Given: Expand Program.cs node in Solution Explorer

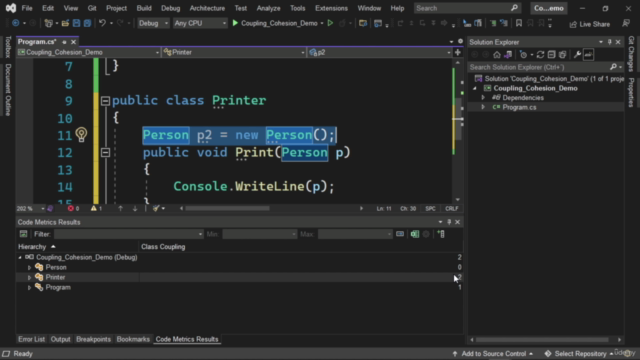Looking at the screenshot, I should (483, 107).
